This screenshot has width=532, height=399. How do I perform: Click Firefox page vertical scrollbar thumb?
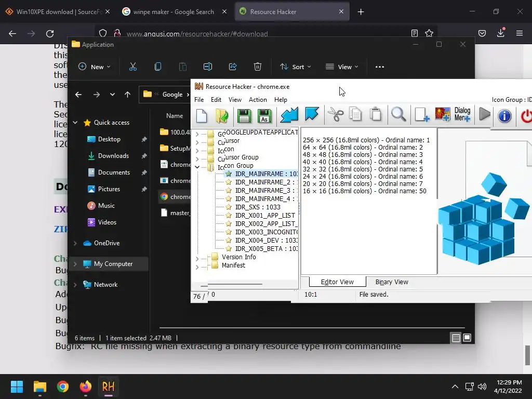pos(528,355)
